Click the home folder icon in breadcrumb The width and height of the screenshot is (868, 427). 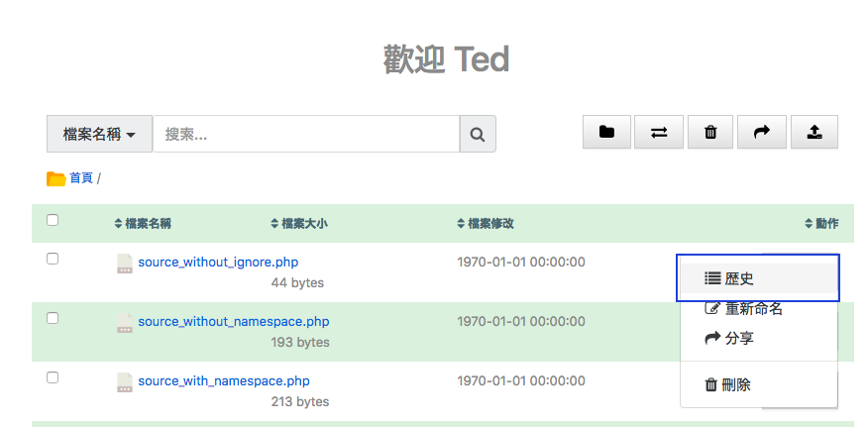click(x=55, y=178)
